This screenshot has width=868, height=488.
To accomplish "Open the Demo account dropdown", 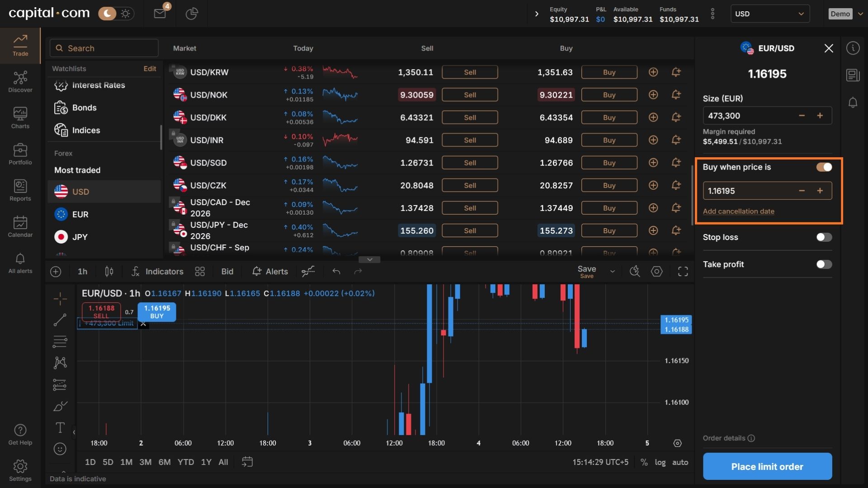I will pos(846,14).
